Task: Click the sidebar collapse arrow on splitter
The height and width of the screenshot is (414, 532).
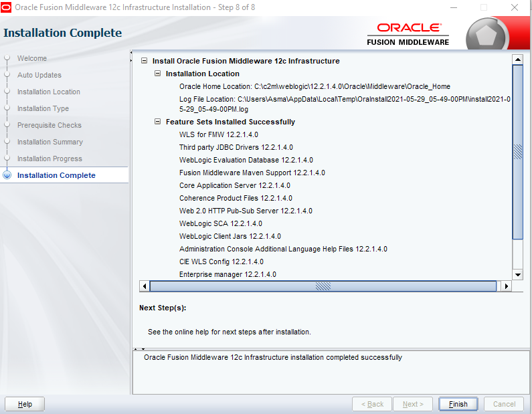Action: [x=131, y=53]
